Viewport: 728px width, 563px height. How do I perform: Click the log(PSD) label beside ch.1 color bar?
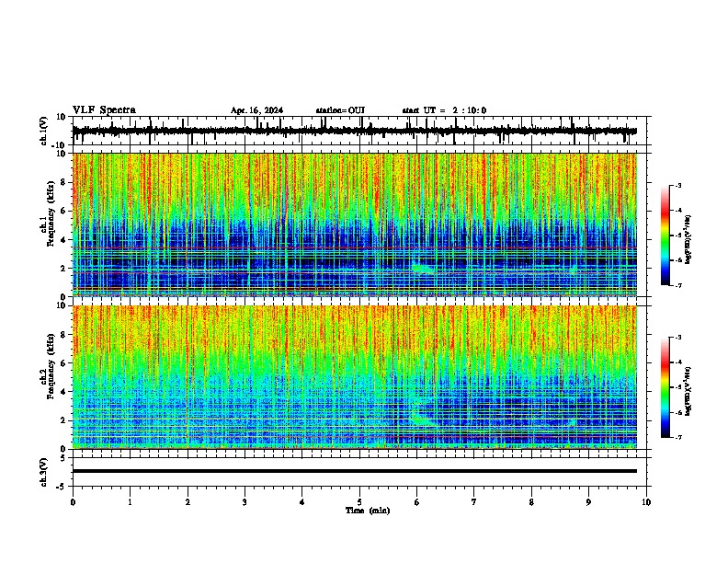[x=688, y=240]
